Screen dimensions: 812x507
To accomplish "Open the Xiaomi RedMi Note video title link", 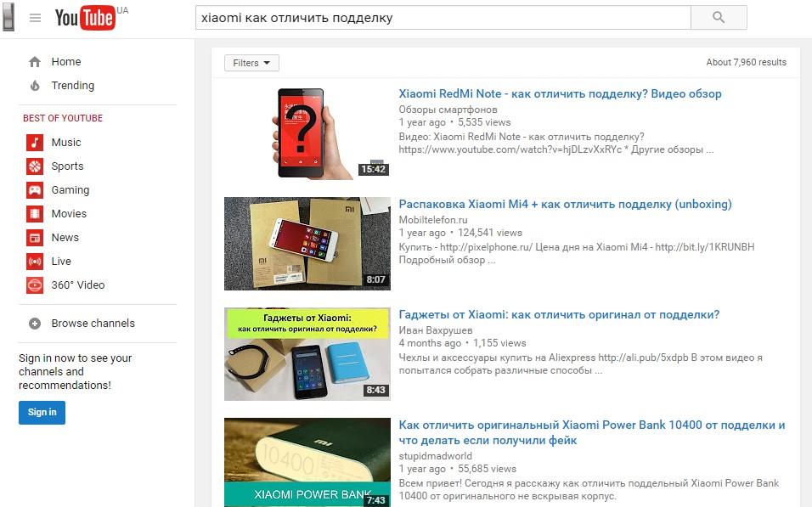I will tap(560, 93).
